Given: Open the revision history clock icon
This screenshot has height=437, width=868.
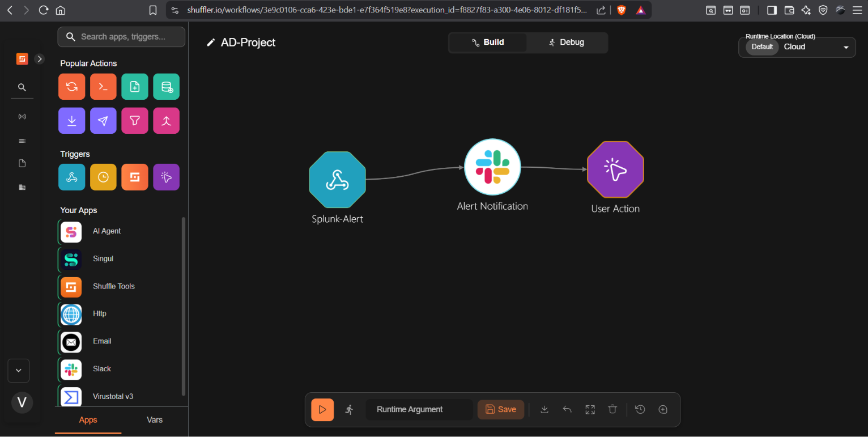Looking at the screenshot, I should pos(640,409).
